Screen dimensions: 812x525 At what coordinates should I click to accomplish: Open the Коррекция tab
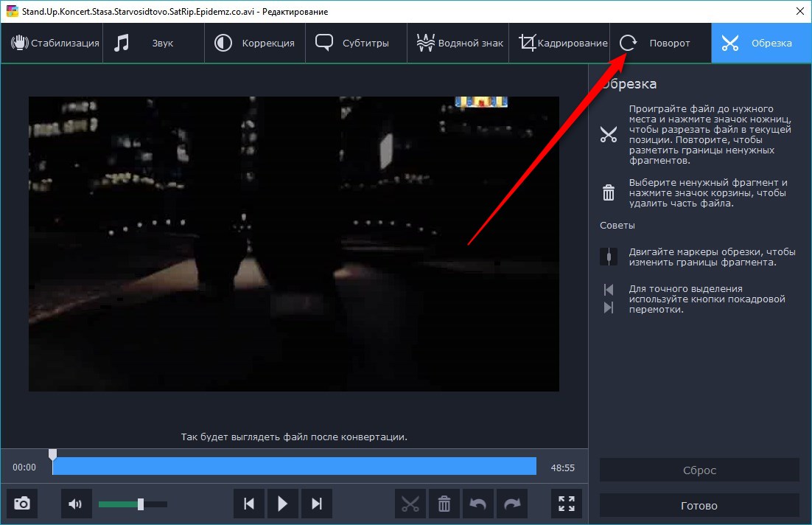click(x=255, y=43)
